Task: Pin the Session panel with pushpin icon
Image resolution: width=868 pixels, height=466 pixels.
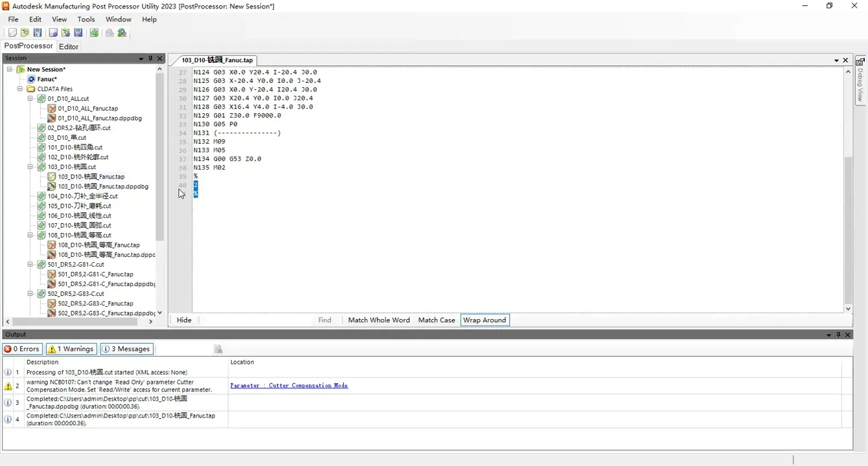Action: pos(150,58)
